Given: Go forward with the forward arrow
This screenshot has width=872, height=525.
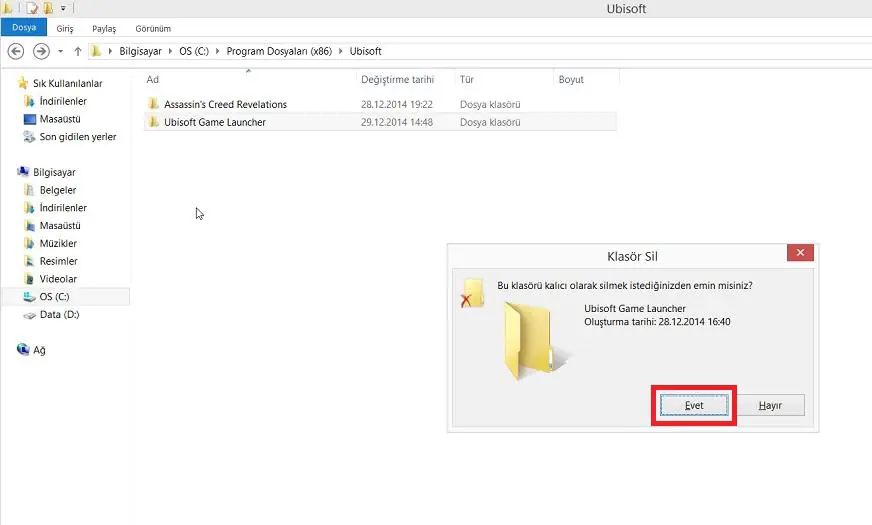Looking at the screenshot, I should 41,51.
